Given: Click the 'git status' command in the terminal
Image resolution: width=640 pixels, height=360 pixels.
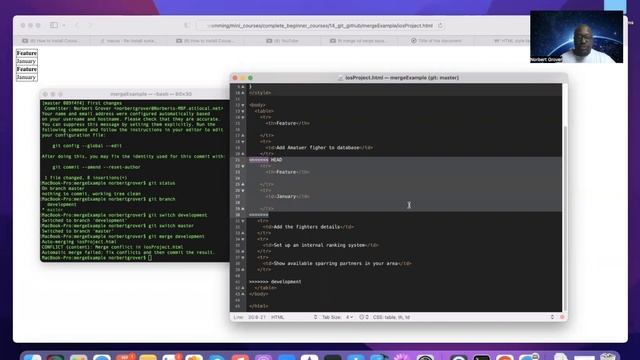Looking at the screenshot, I should tap(162, 183).
